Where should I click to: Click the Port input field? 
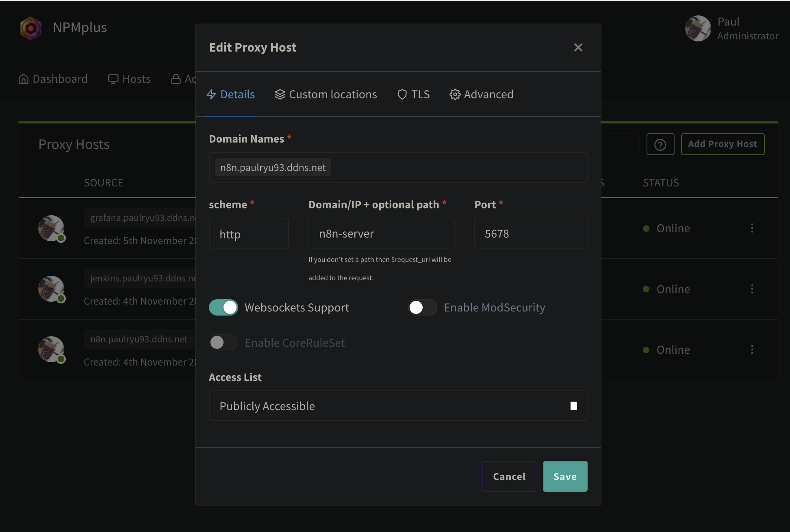(530, 234)
